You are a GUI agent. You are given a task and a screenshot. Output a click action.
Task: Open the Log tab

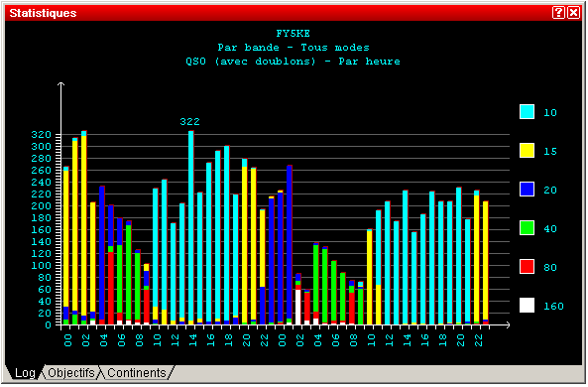pos(25,373)
